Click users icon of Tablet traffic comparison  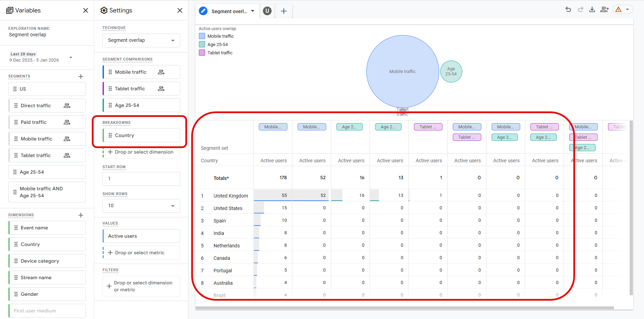161,89
